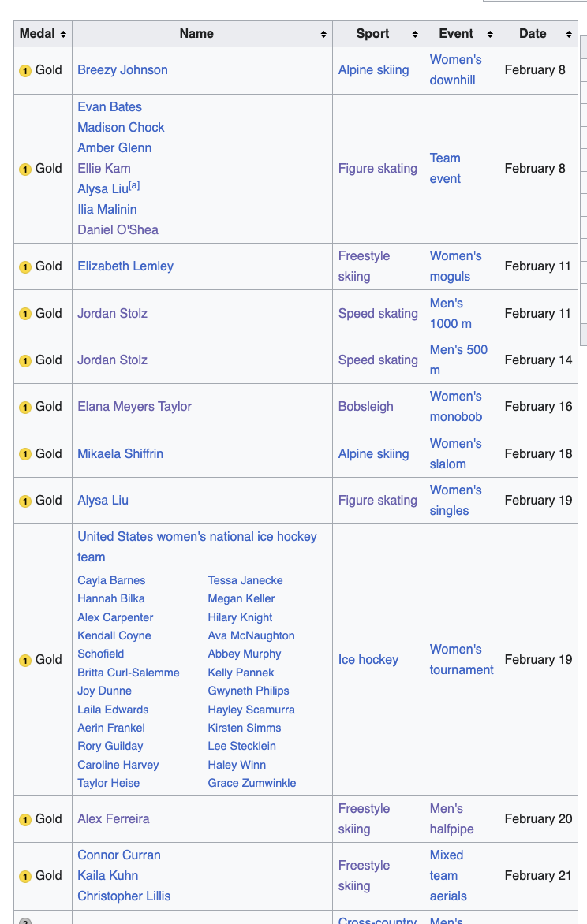Viewport: 587px width, 924px height.
Task: Open Joy Dunne link
Action: point(104,691)
